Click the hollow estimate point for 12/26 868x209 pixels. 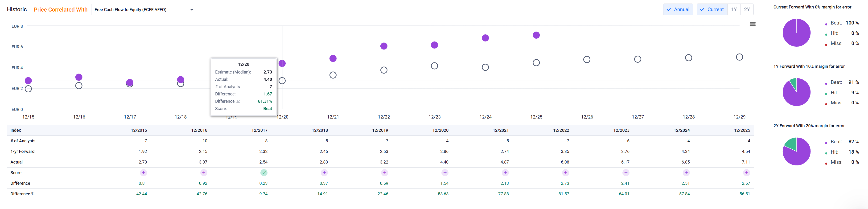[x=587, y=60]
